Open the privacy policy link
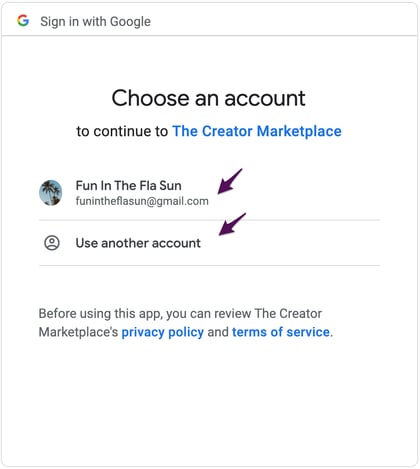Screen dimensions: 420x469 click(163, 332)
